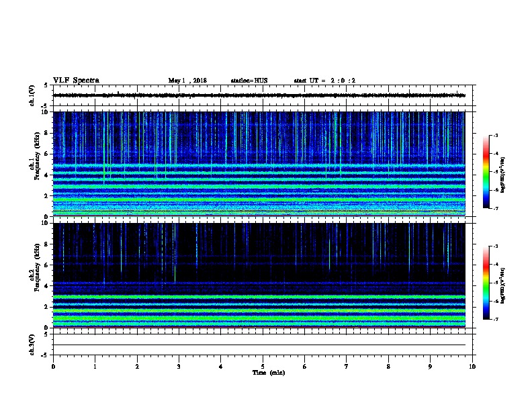The height and width of the screenshot is (411, 532).
Task: Click the "-3" label on ch.1 colorbar
Action: coord(496,135)
